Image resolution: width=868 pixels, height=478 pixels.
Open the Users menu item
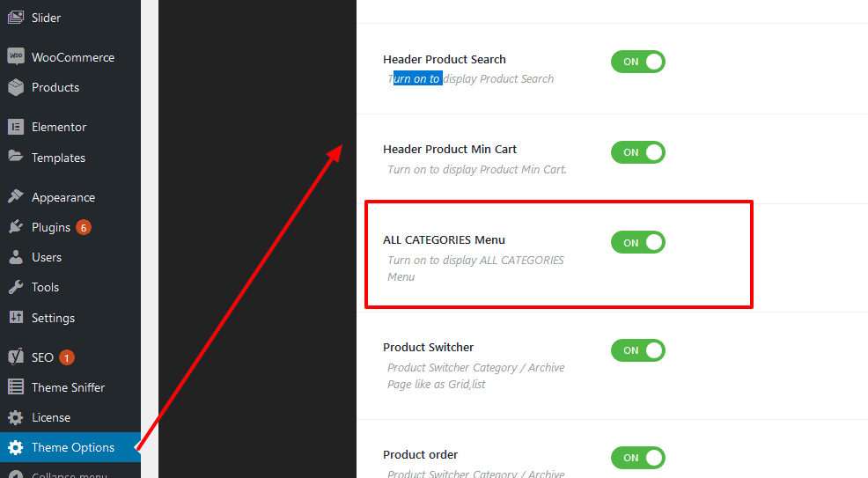70,257
